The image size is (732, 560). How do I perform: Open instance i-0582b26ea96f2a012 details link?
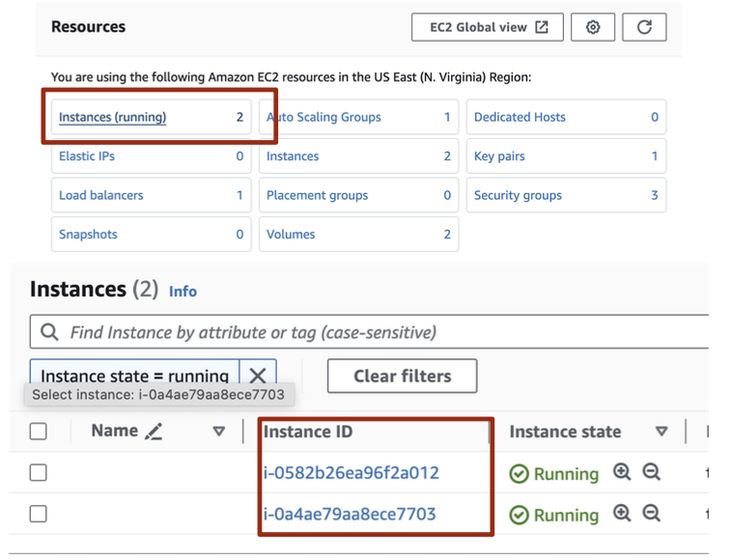[x=352, y=472]
